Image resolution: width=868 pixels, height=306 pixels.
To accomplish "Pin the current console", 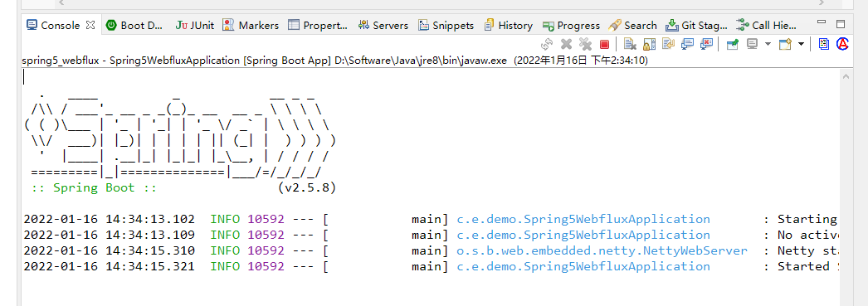I will click(x=733, y=44).
